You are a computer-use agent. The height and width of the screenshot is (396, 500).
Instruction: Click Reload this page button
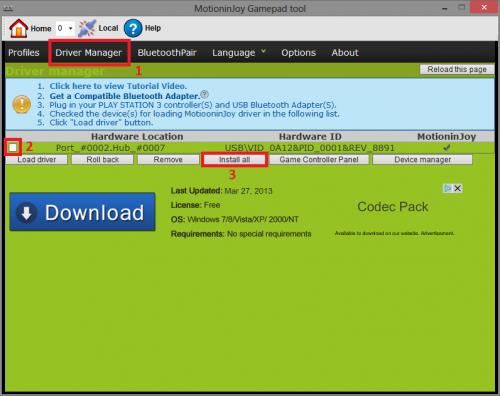[457, 69]
